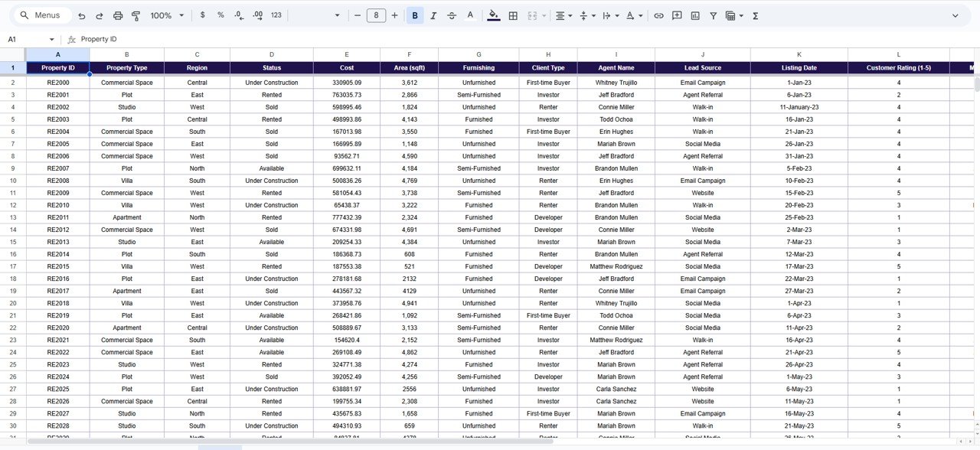
Task: Click the print icon
Action: tap(116, 15)
